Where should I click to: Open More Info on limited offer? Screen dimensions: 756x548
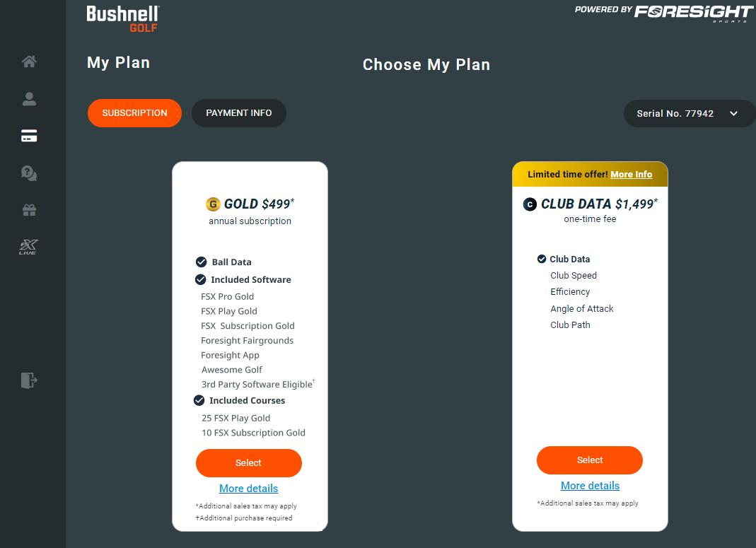coord(631,175)
